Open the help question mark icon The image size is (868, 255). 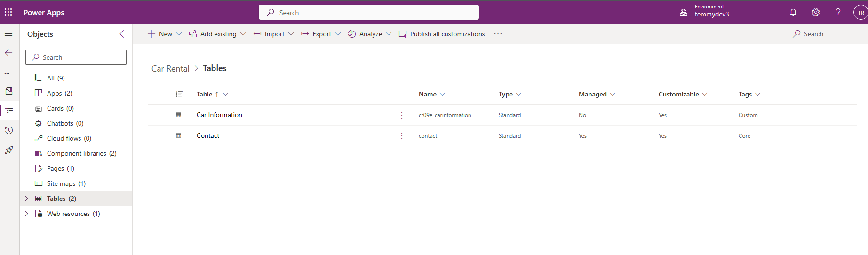838,12
